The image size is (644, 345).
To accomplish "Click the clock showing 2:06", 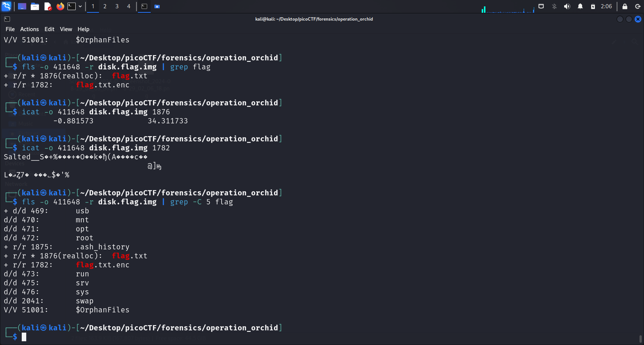I will 606,6.
